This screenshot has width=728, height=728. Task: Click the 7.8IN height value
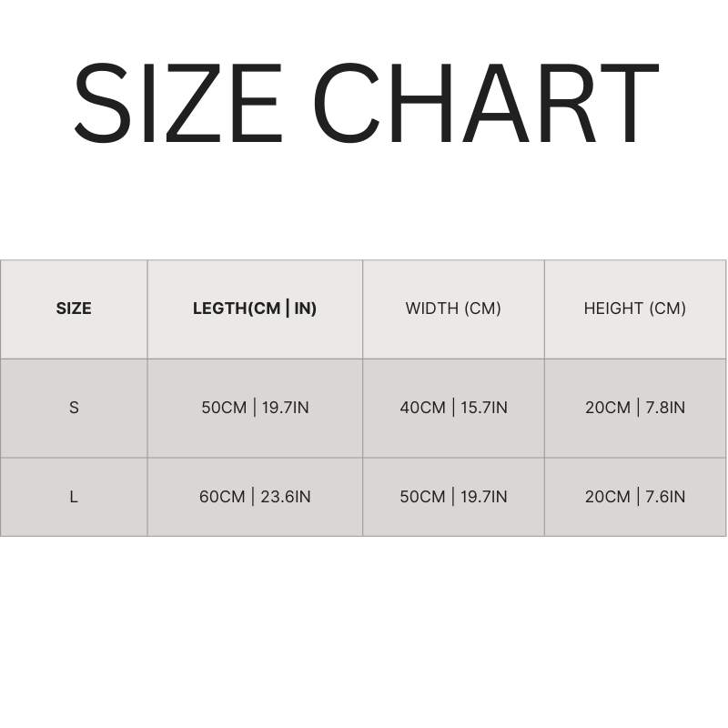point(666,408)
